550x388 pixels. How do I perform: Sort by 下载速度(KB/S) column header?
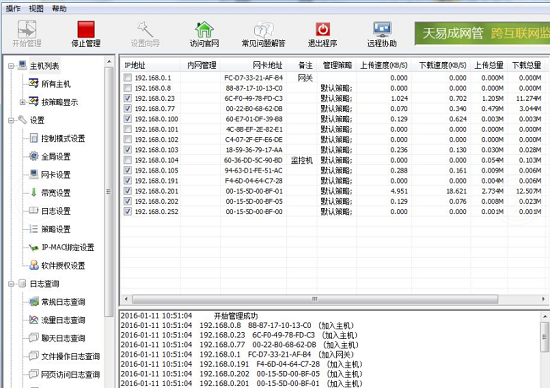tap(442, 65)
